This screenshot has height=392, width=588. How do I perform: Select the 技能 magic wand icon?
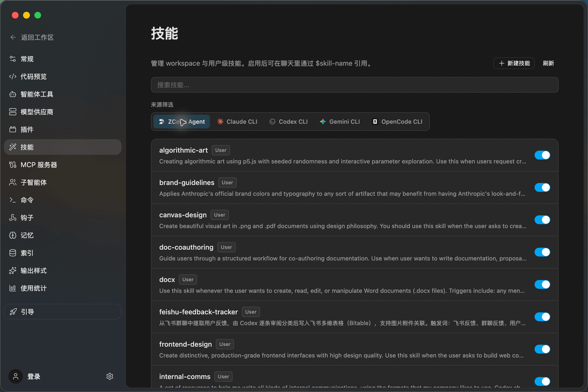(x=13, y=147)
